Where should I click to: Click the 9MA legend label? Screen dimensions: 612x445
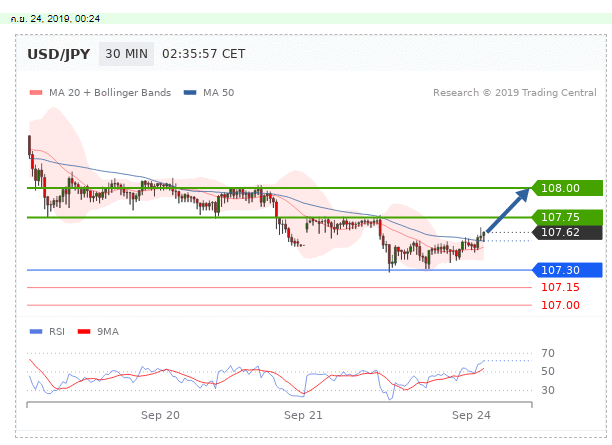[x=108, y=331]
